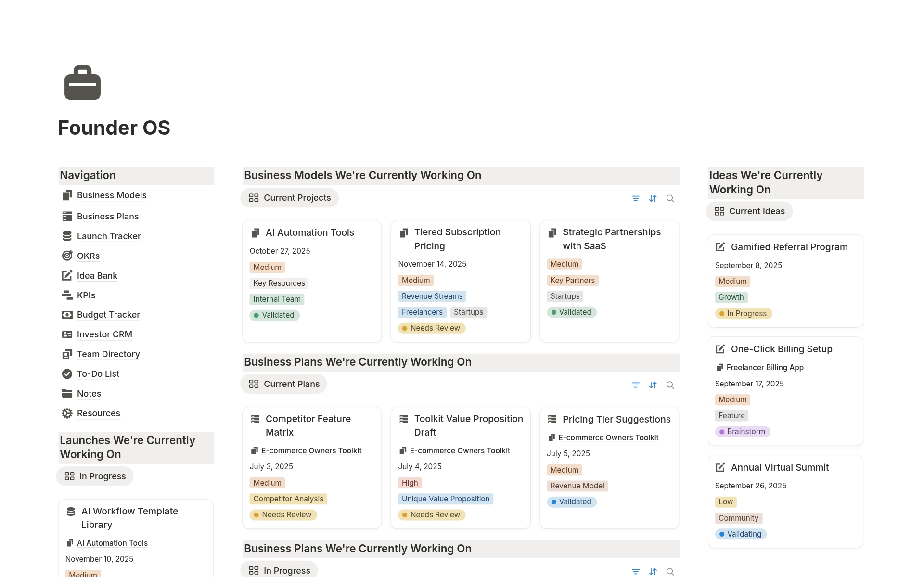Switch to the Current Plans view tab
This screenshot has width=924, height=577.
click(284, 384)
